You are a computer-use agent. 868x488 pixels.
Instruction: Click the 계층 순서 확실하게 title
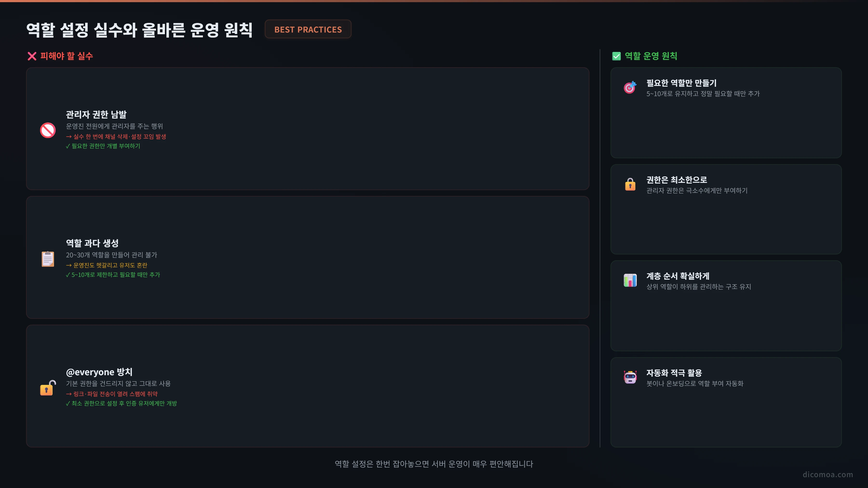(x=678, y=276)
